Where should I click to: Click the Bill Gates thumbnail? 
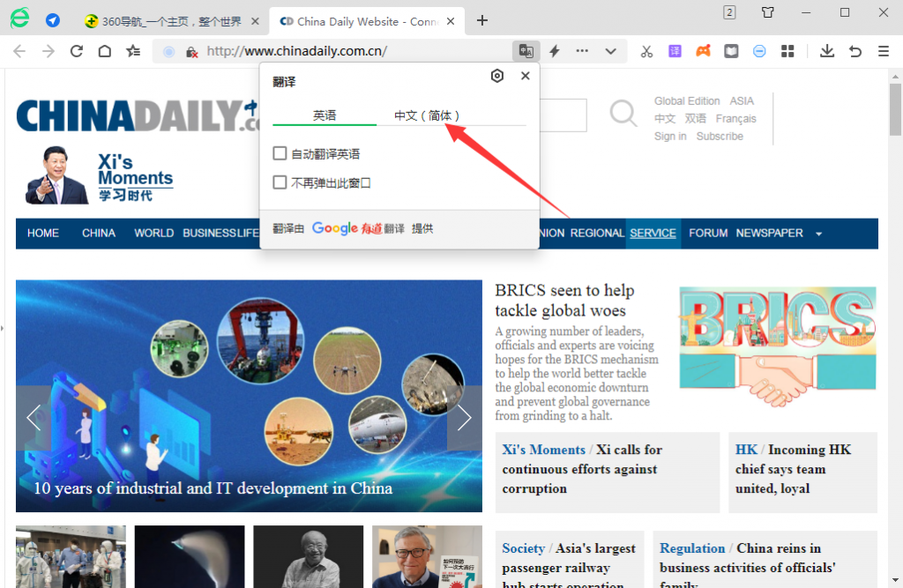coord(427,556)
